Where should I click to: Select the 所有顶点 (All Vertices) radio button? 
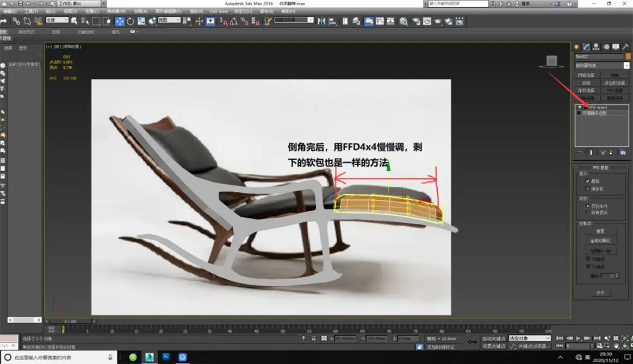[x=587, y=212]
